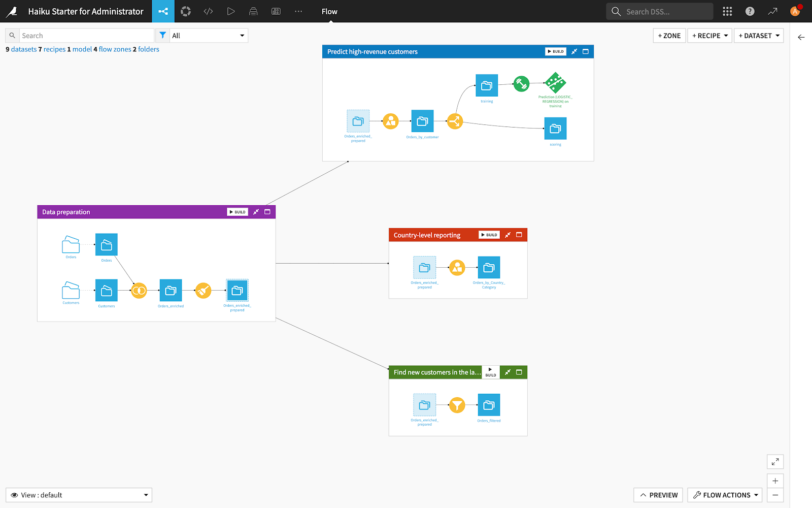This screenshot has height=508, width=812.
Task: Select the split recipe in Predict zone
Action: click(455, 121)
